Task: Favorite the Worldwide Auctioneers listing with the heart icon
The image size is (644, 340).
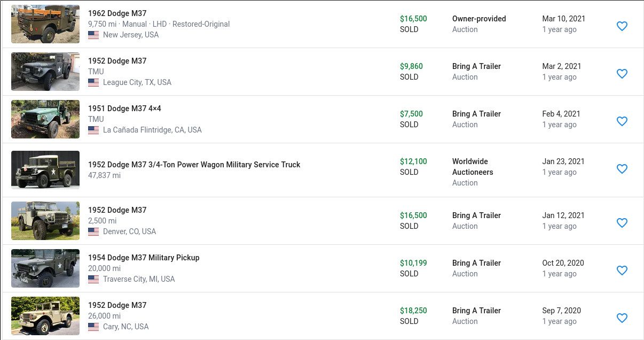Action: point(622,169)
